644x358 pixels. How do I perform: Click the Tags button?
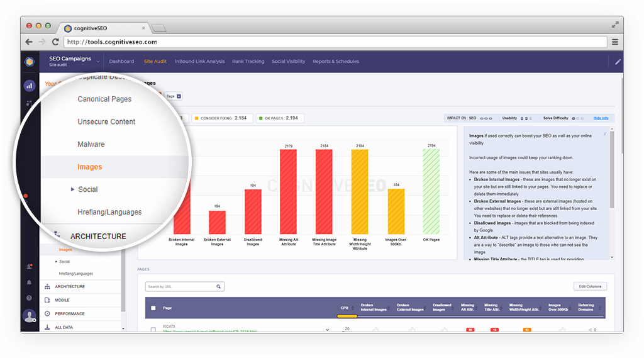[x=174, y=96]
